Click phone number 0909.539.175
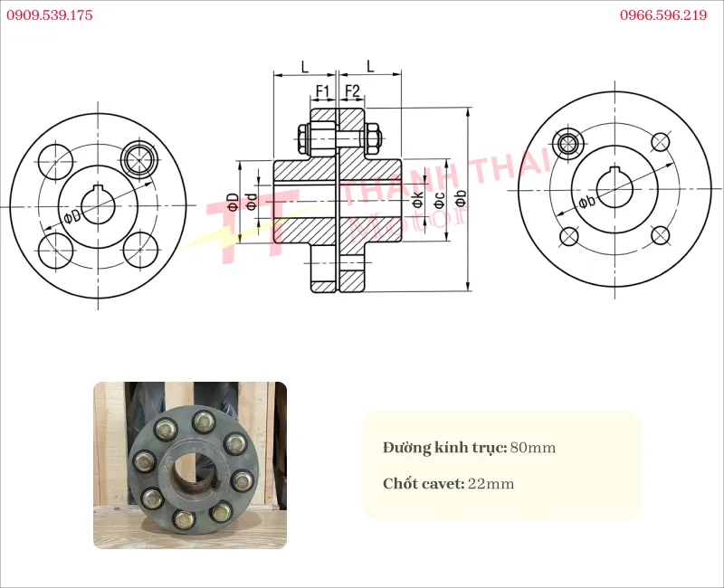This screenshot has height=588, width=724. tap(50, 15)
